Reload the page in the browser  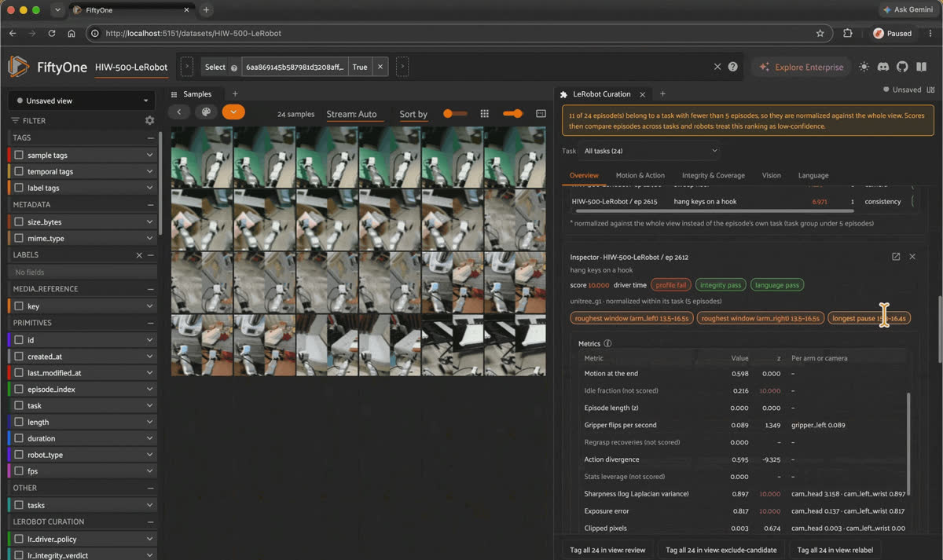[52, 34]
